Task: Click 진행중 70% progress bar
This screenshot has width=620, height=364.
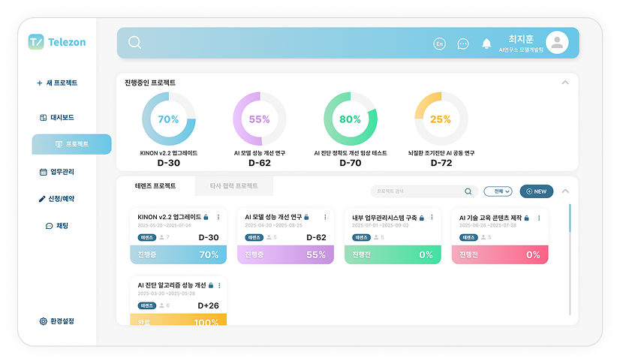Action: pyautogui.click(x=179, y=255)
